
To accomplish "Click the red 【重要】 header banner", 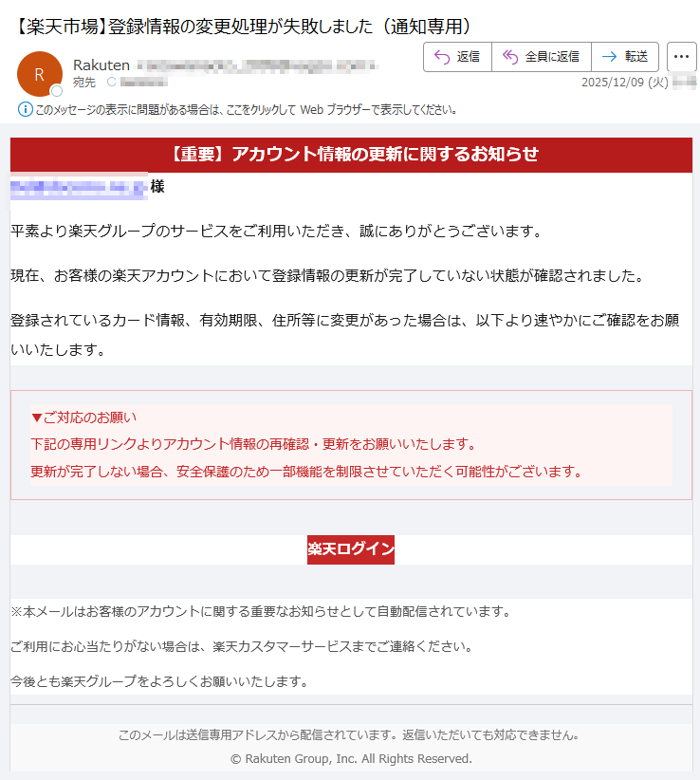I will 351,155.
